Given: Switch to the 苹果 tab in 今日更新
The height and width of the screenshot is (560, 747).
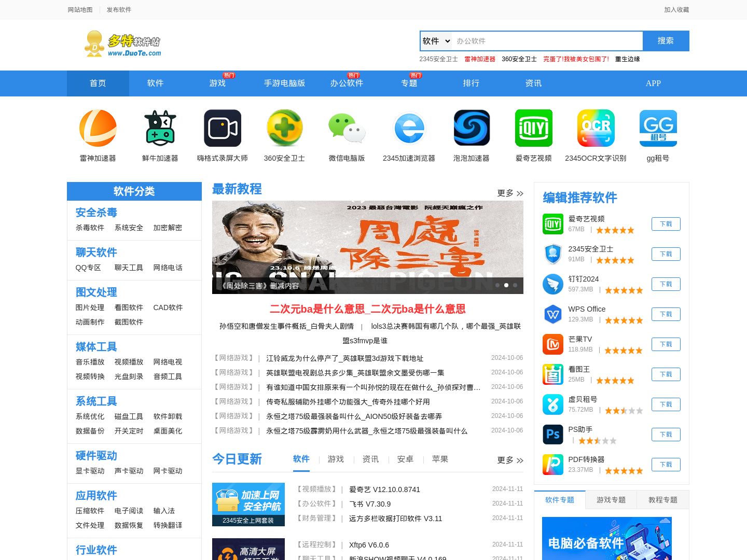Looking at the screenshot, I should [x=440, y=459].
